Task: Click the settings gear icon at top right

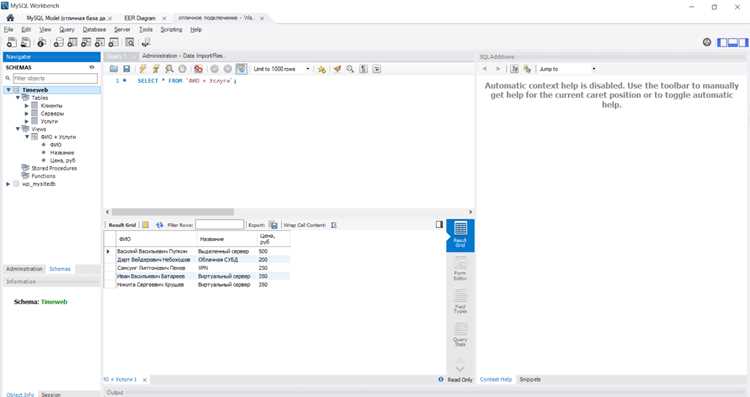Action: pos(707,42)
